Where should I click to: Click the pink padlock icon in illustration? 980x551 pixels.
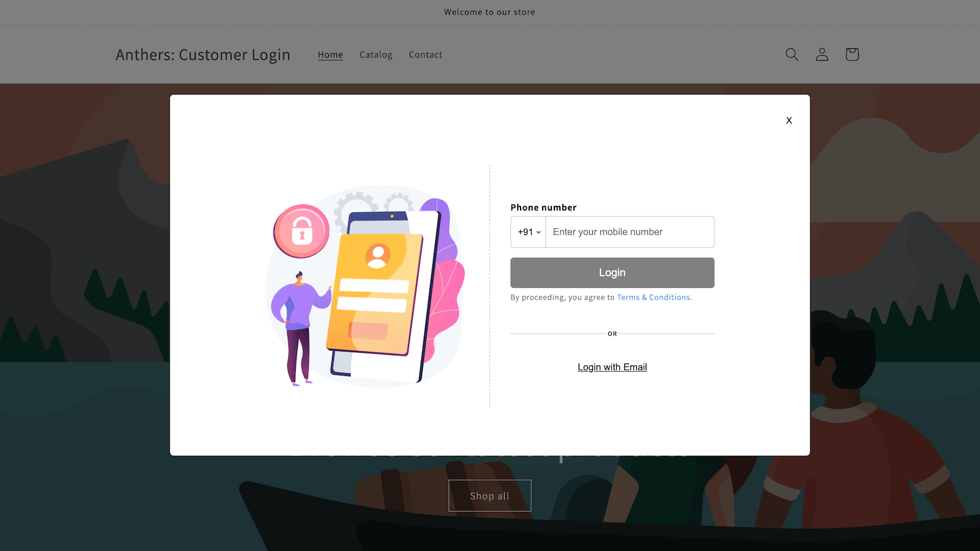(x=301, y=231)
